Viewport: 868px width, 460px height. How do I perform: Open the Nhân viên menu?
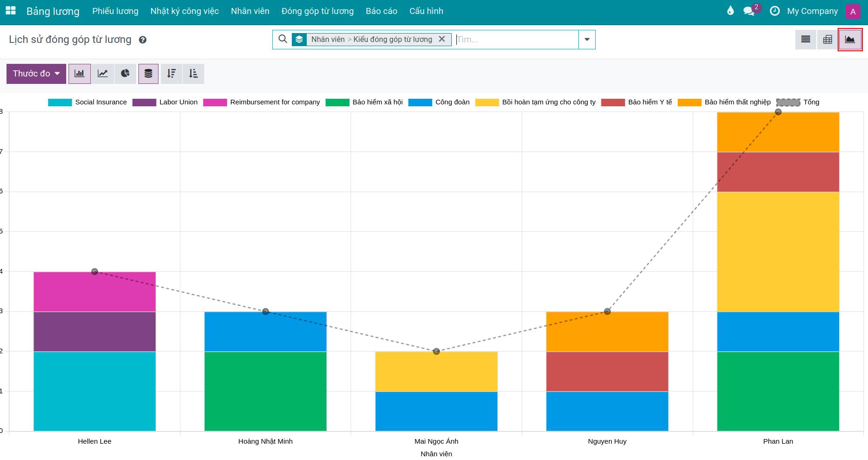pos(250,11)
